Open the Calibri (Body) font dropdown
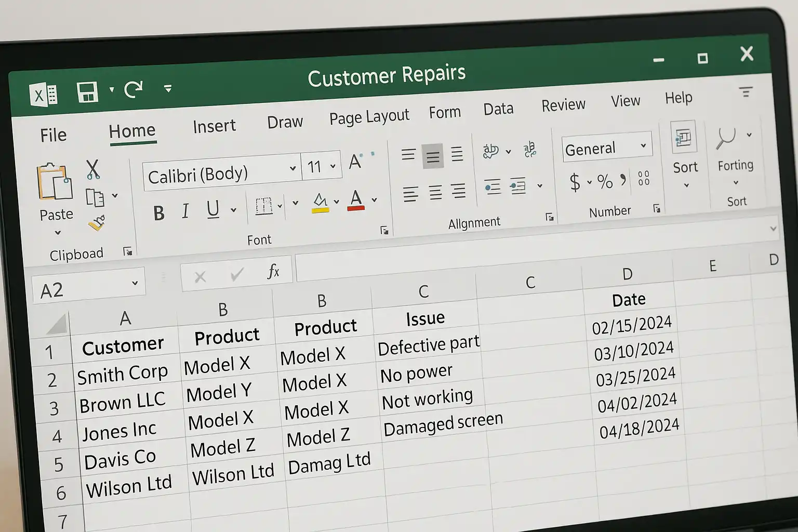The width and height of the screenshot is (798, 532). click(x=292, y=168)
